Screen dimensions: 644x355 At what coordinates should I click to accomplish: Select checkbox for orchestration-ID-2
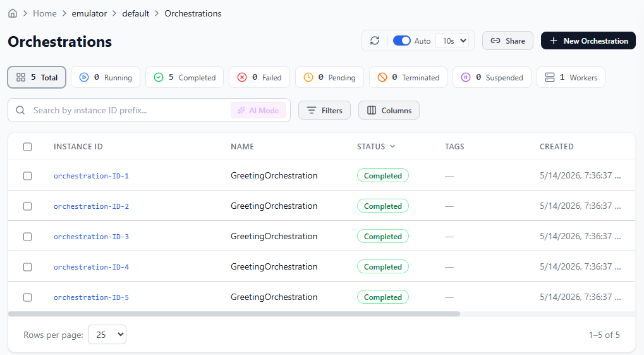click(x=28, y=206)
